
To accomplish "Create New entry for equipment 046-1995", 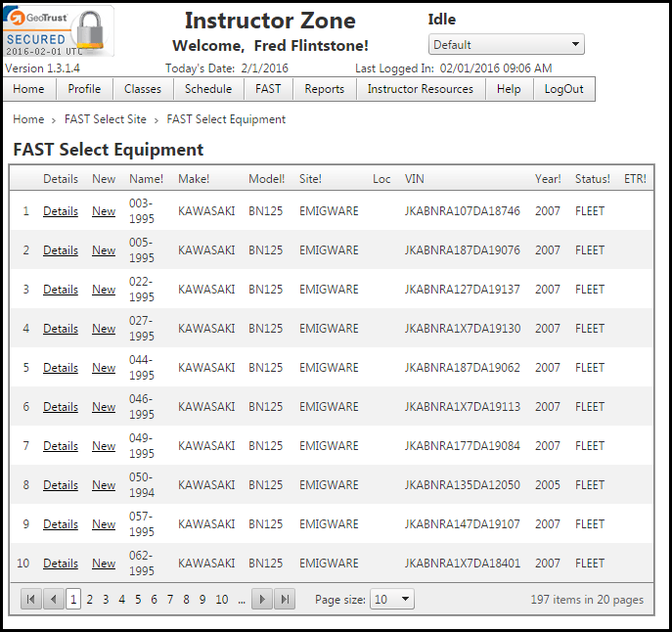I will pos(104,406).
